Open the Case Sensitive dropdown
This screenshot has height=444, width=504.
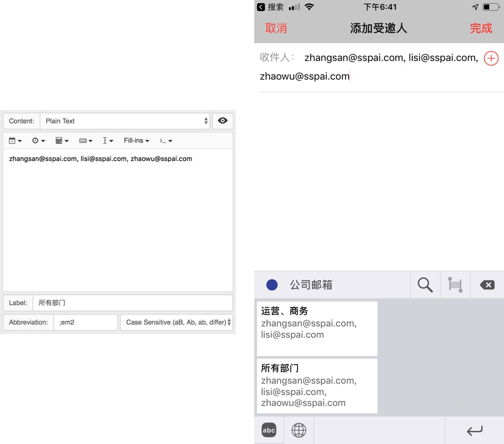176,322
